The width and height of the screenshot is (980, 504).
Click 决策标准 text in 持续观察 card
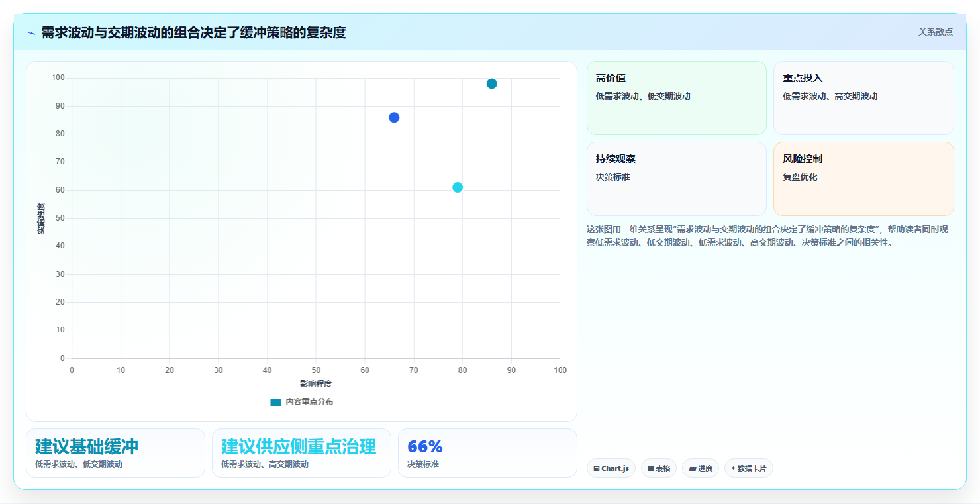612,177
